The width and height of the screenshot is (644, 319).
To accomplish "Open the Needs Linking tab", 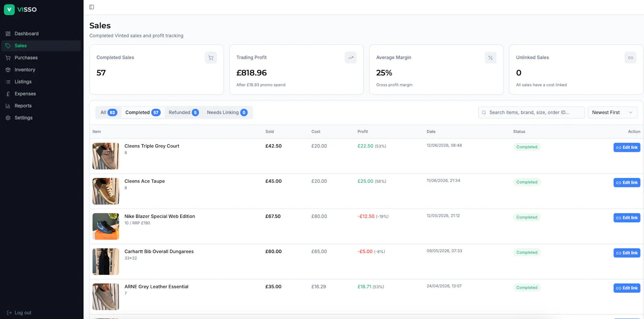I will click(x=227, y=113).
